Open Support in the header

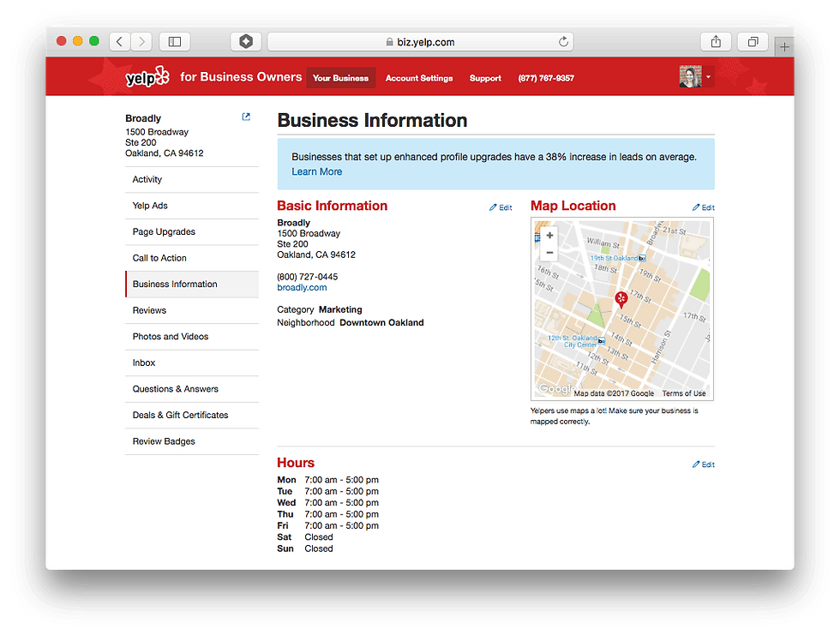[x=485, y=78]
